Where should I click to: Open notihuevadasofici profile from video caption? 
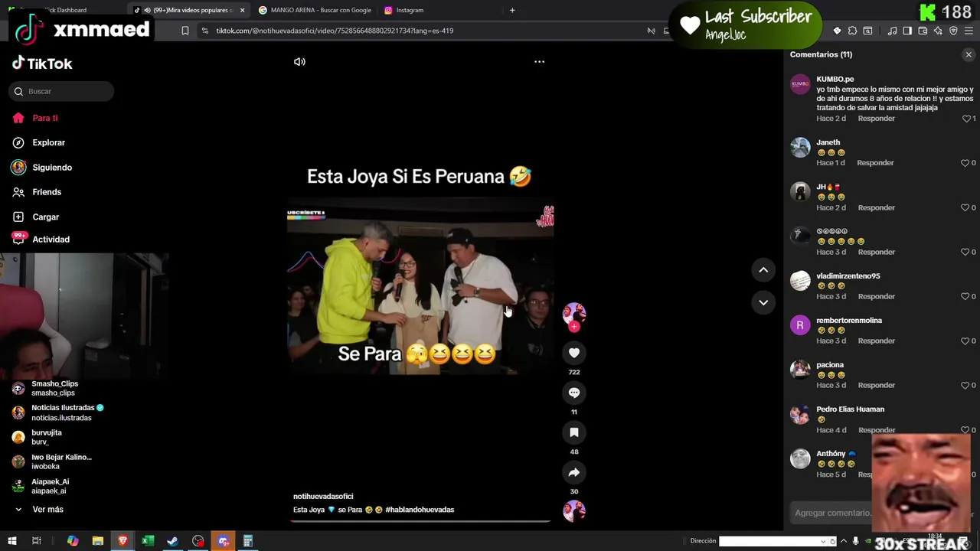point(323,496)
